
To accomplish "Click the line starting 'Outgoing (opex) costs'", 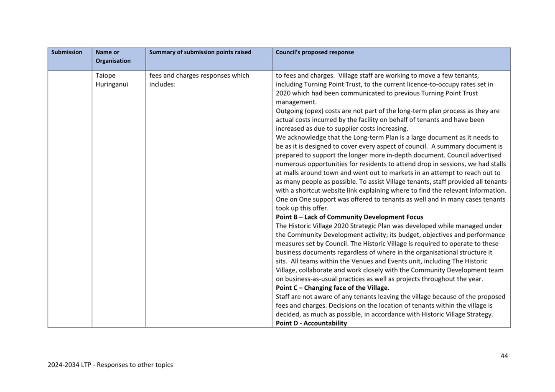I will [x=387, y=111].
